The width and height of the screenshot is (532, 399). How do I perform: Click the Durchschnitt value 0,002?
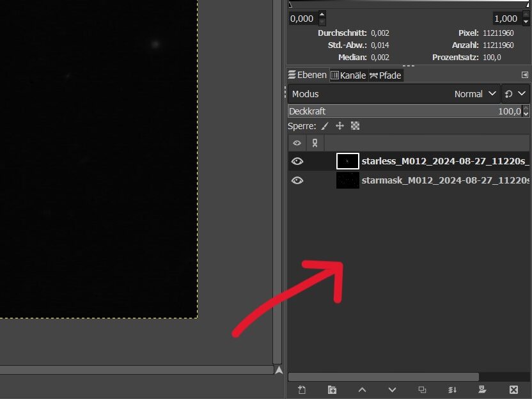click(380, 33)
